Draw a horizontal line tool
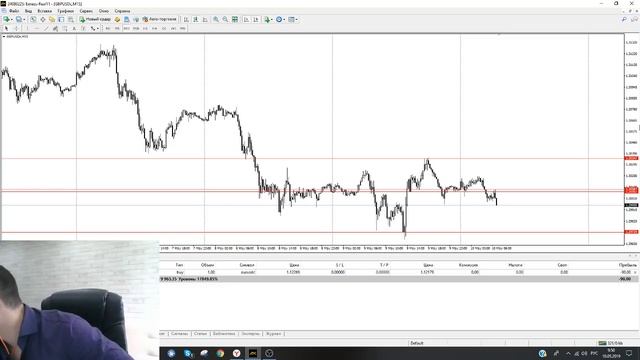Image resolution: width=640 pixels, height=360 pixels. [37, 29]
